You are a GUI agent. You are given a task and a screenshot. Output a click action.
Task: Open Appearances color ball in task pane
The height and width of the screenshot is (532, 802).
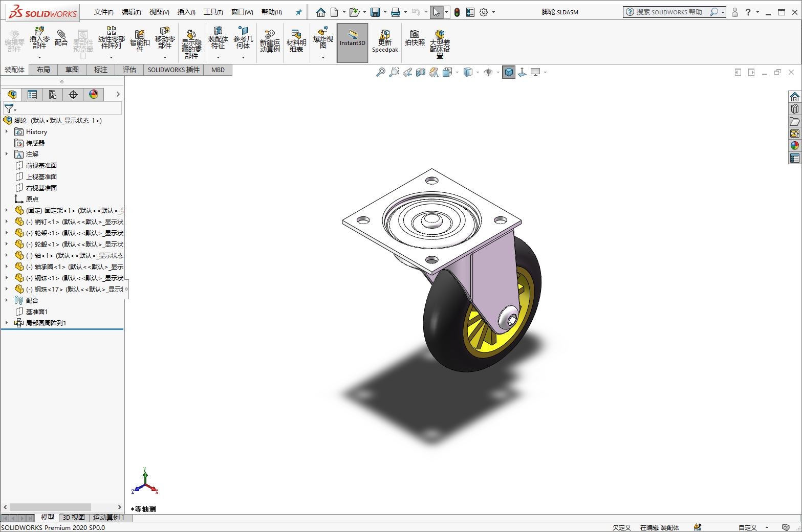pyautogui.click(x=794, y=145)
